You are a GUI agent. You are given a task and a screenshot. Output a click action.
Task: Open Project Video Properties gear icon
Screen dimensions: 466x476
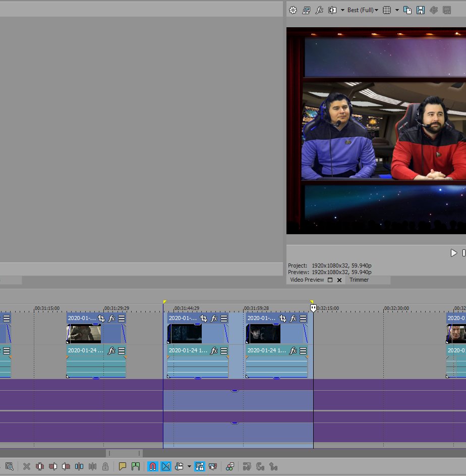coord(293,10)
